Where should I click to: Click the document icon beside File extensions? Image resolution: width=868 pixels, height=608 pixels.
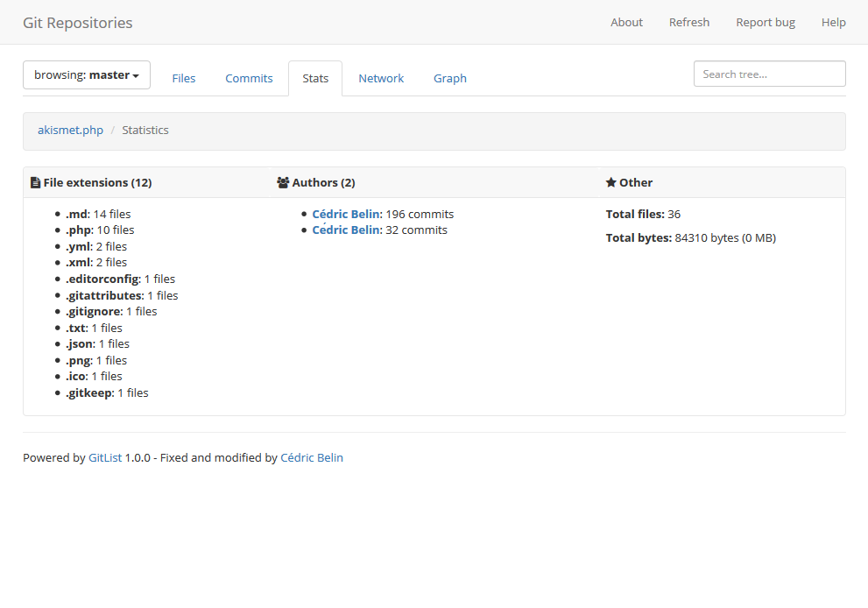[36, 182]
